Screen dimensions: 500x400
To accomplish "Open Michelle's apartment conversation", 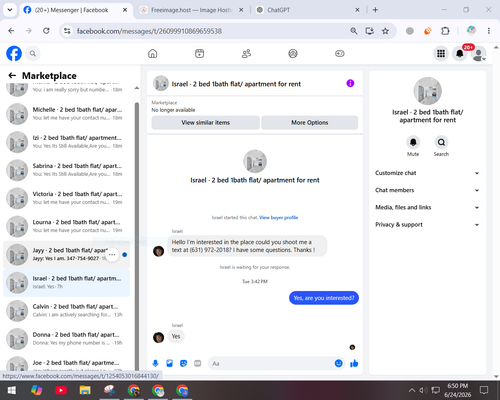I will pyautogui.click(x=67, y=114).
